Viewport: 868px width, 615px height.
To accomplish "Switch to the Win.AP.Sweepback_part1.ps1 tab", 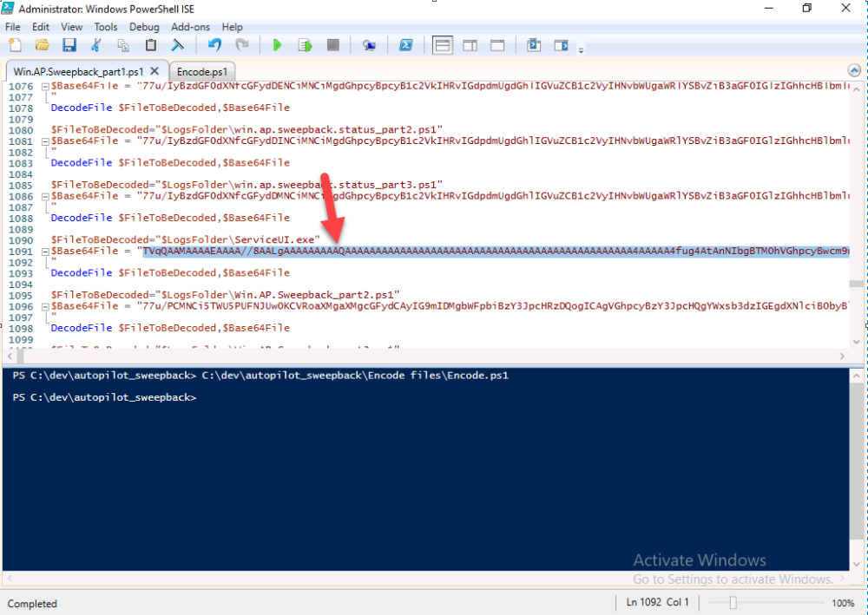I will coord(78,71).
